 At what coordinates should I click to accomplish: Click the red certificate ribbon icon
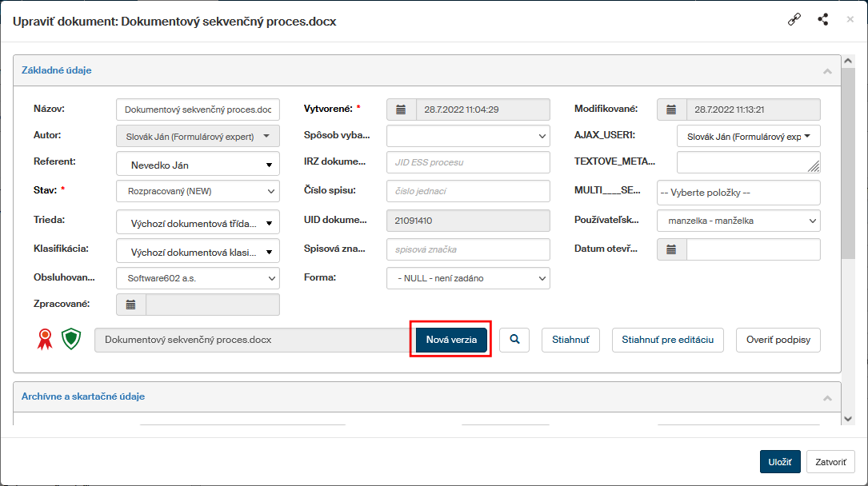(x=45, y=340)
